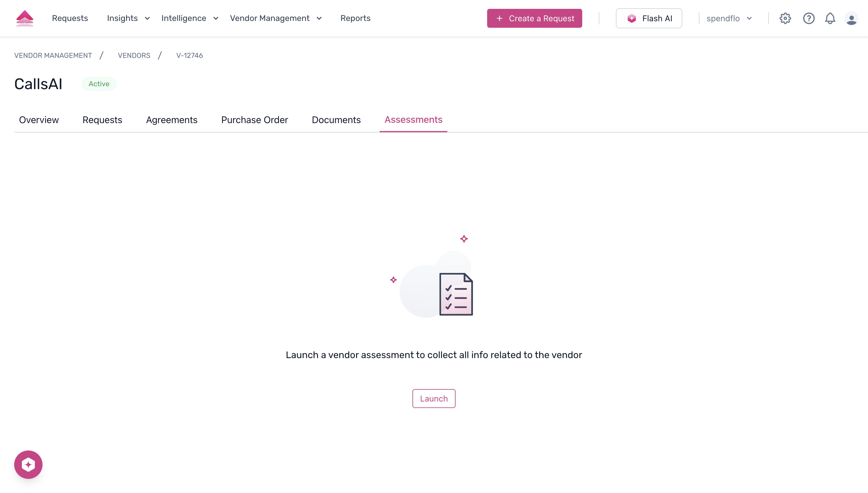Switch to the Overview tab
The width and height of the screenshot is (868, 493).
click(x=39, y=120)
